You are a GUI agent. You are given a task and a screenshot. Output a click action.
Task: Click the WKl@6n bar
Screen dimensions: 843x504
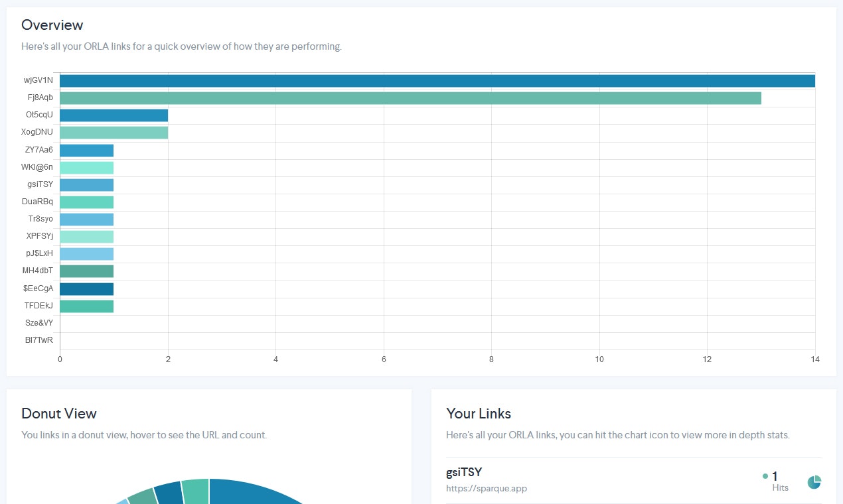pyautogui.click(x=87, y=168)
